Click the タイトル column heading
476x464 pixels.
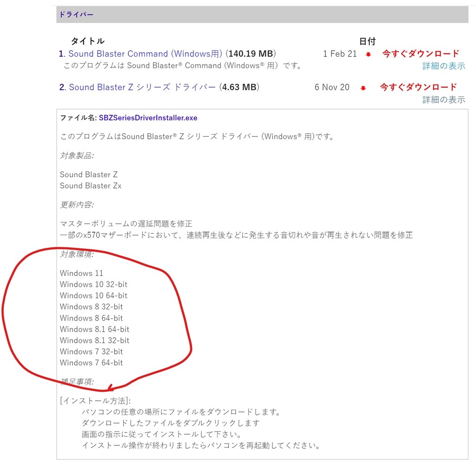click(88, 41)
